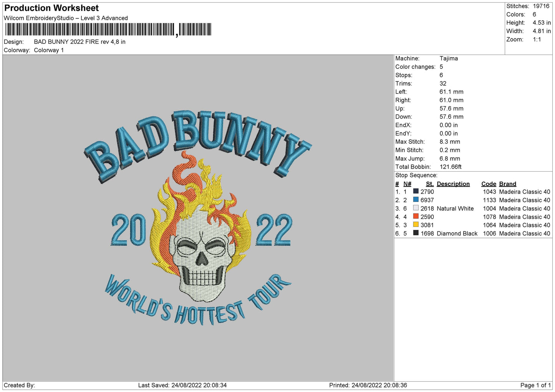This screenshot has width=555, height=392.
Task: Click the blue swatch for thread 1133
Action: pyautogui.click(x=416, y=200)
